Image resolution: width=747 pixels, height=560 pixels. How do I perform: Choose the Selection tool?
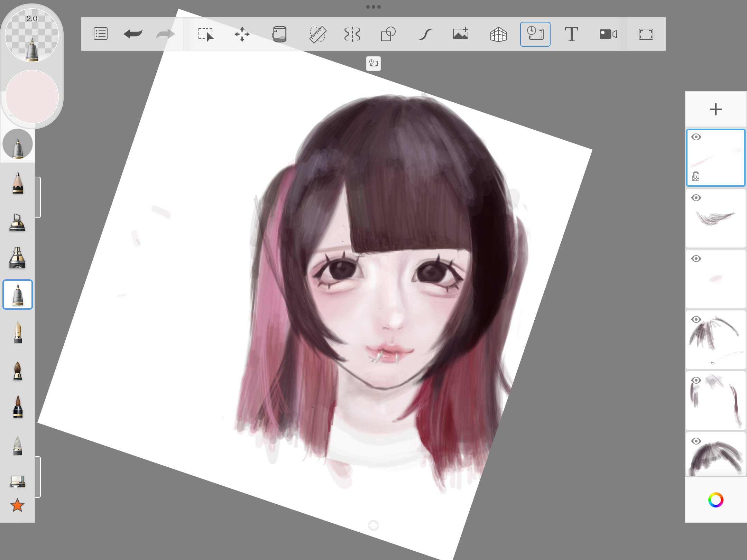pos(206,34)
